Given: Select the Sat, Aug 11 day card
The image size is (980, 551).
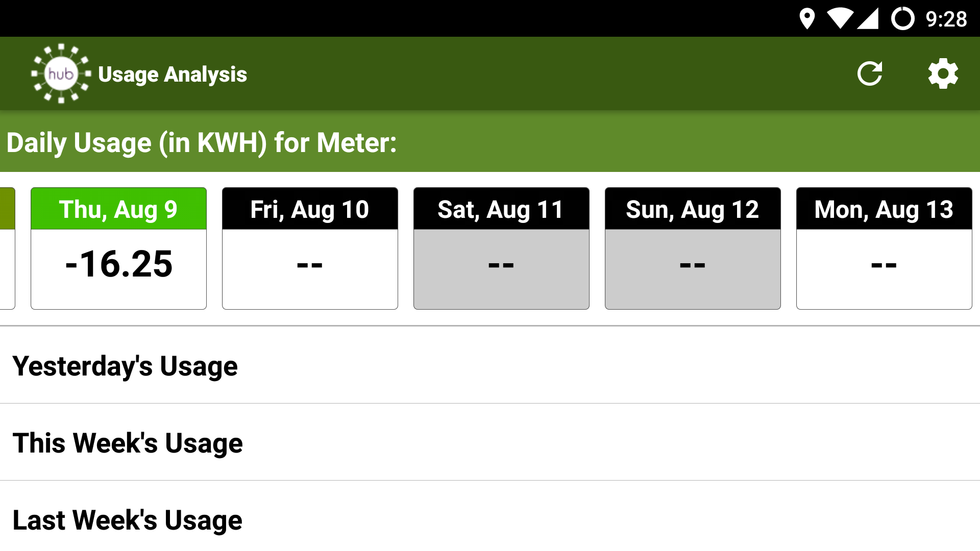Looking at the screenshot, I should (501, 248).
